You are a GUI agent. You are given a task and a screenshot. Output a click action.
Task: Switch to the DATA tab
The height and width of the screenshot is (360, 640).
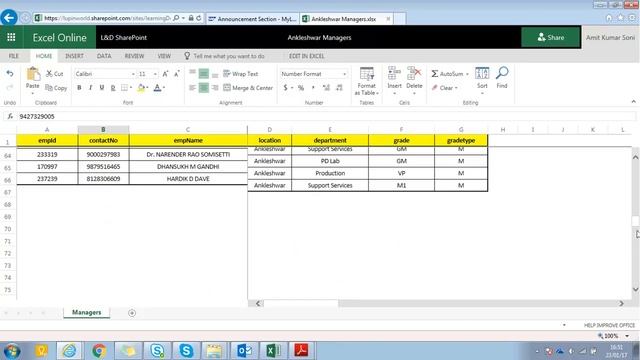(x=104, y=56)
